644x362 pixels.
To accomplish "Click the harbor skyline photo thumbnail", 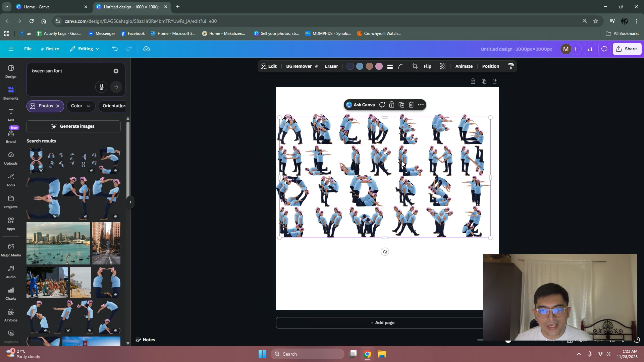I will point(58,243).
